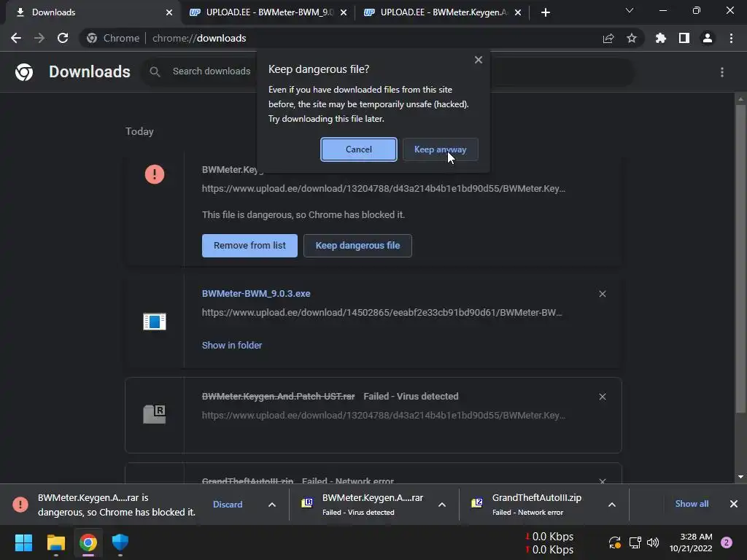
Task: Expand options for GrandTheftAutoIII.zip item
Action: [612, 505]
